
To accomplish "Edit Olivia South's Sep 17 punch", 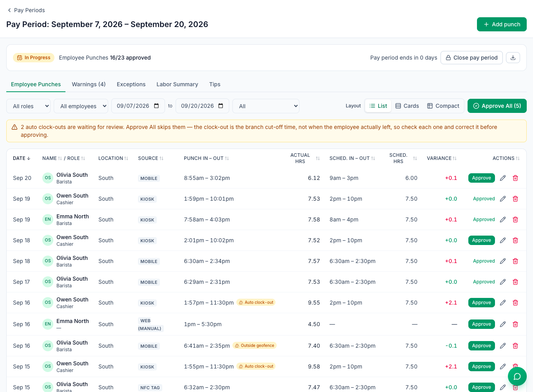I will click(x=503, y=282).
